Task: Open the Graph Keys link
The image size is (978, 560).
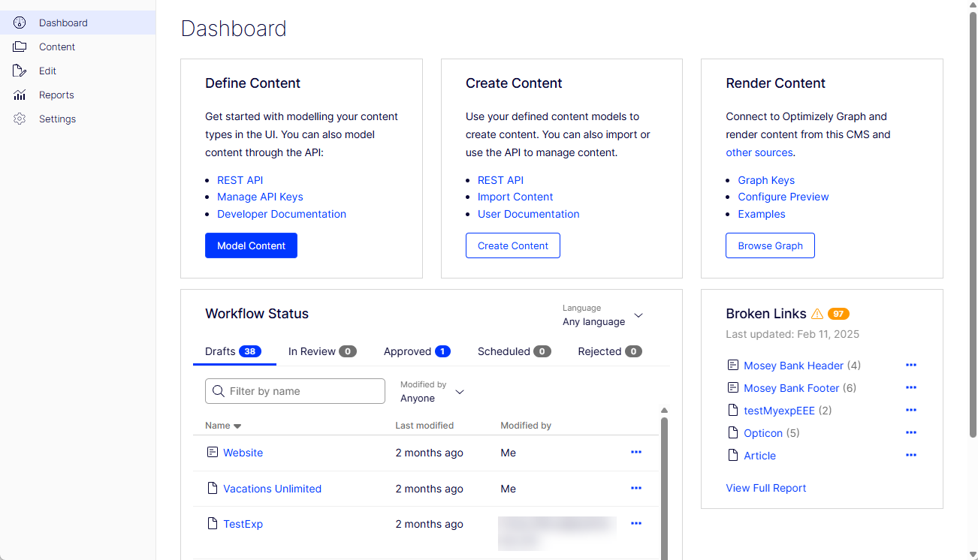Action: coord(766,180)
